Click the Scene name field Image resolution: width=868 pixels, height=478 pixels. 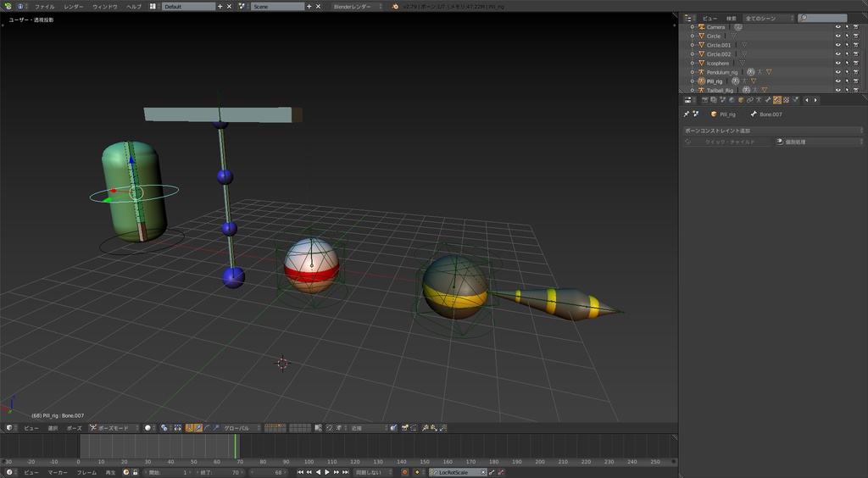(277, 7)
